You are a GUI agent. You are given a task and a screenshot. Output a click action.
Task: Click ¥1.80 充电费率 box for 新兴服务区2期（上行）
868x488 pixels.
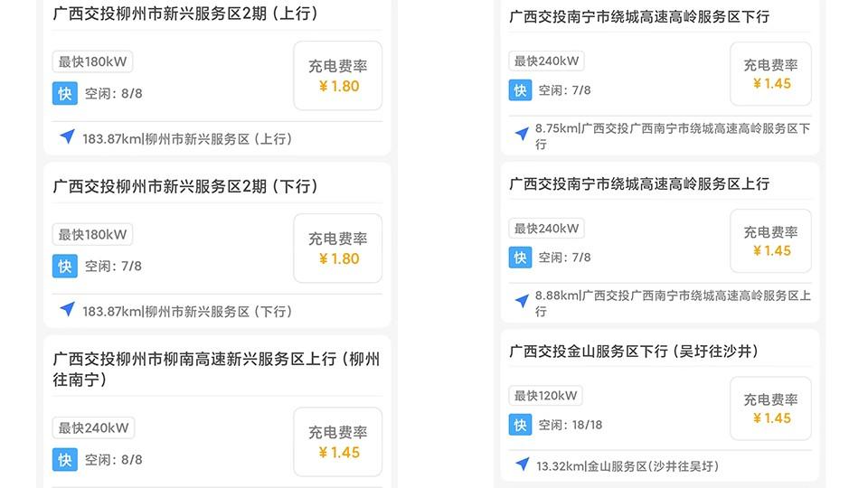338,76
